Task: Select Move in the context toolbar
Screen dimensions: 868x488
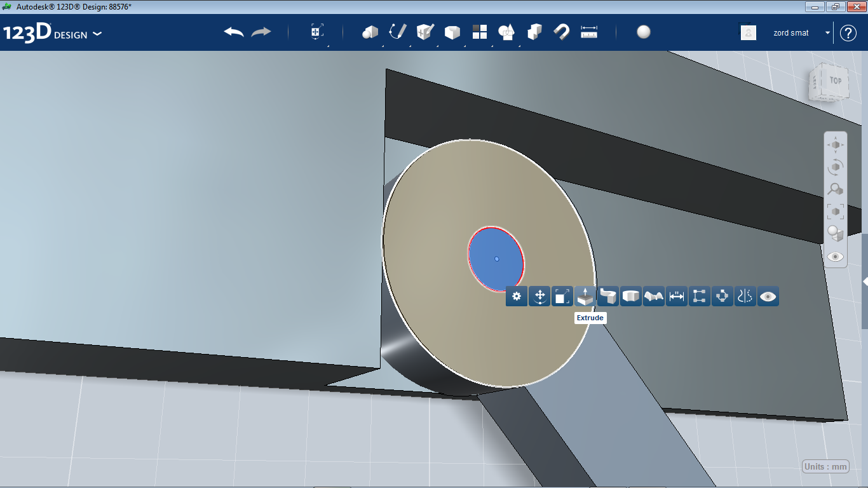Action: point(539,296)
